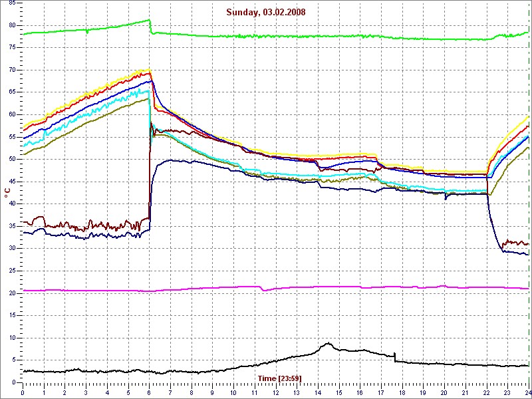The width and height of the screenshot is (532, 399).
Task: Click hour 24 on the time axis
Action: coord(527,392)
